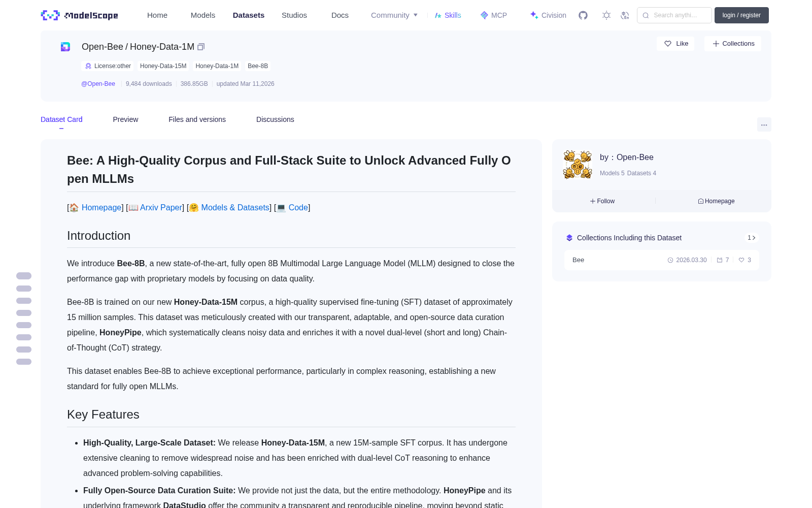Click the collection heart icon showing 3
812x508 pixels.
[x=741, y=260]
